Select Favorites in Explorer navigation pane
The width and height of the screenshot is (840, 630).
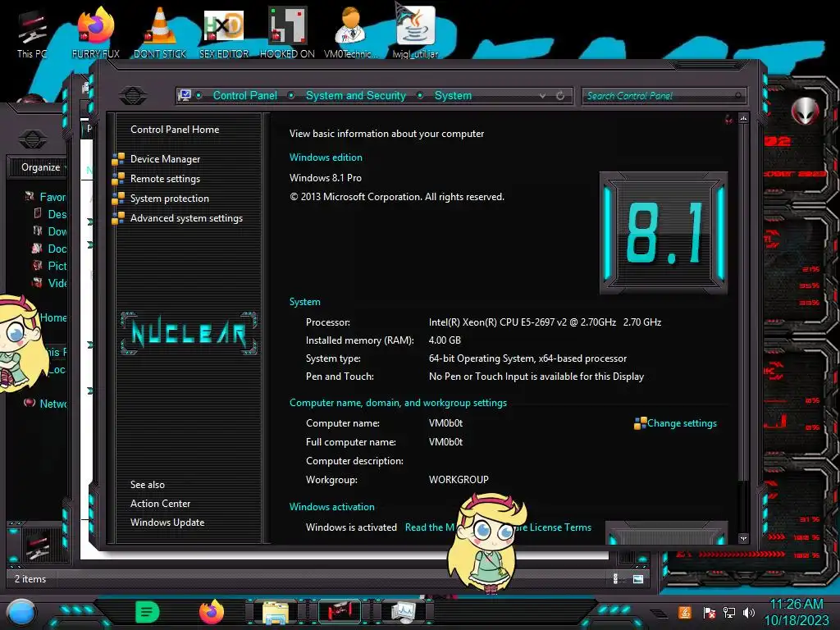coord(52,197)
